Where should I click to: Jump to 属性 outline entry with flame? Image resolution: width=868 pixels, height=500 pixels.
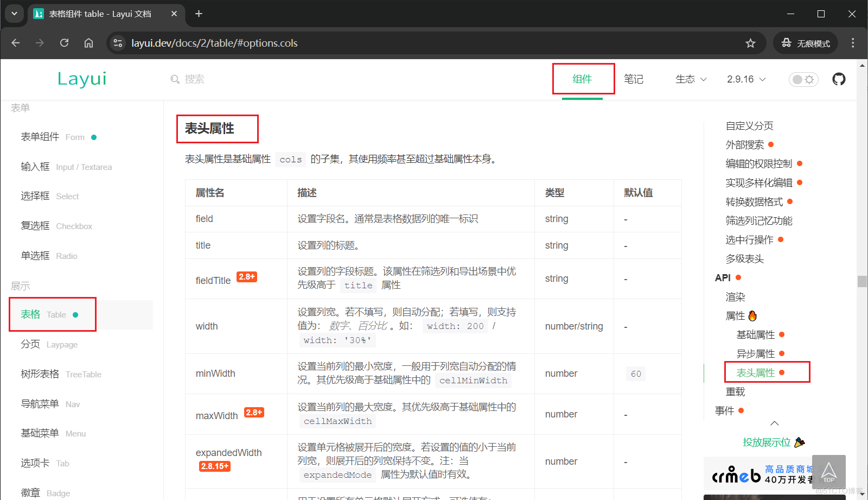click(x=741, y=316)
